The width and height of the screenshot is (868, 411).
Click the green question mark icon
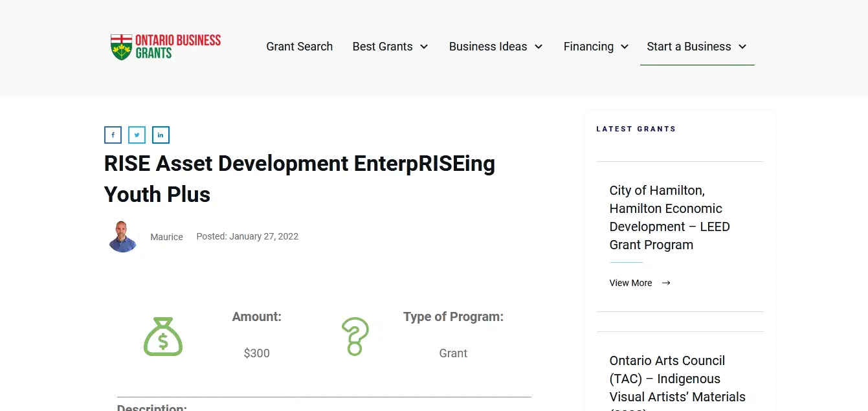(x=355, y=337)
